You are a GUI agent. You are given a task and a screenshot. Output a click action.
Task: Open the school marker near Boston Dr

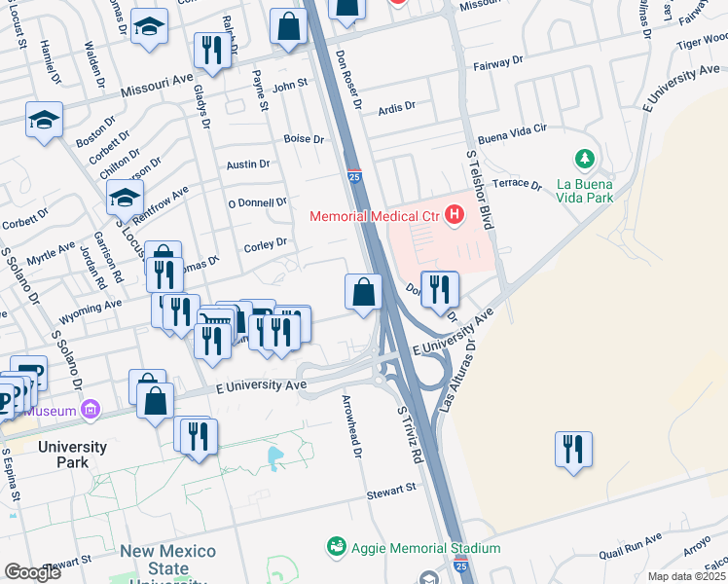pyautogui.click(x=44, y=123)
